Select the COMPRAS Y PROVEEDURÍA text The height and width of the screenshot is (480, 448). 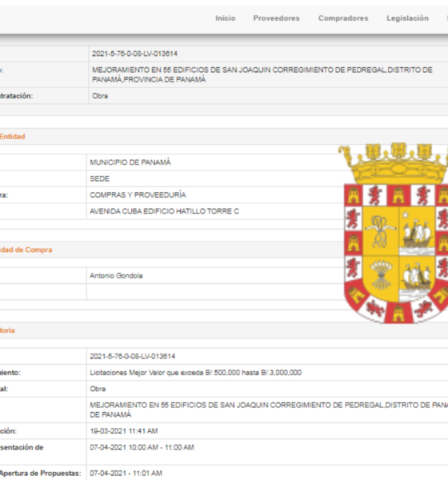click(138, 195)
